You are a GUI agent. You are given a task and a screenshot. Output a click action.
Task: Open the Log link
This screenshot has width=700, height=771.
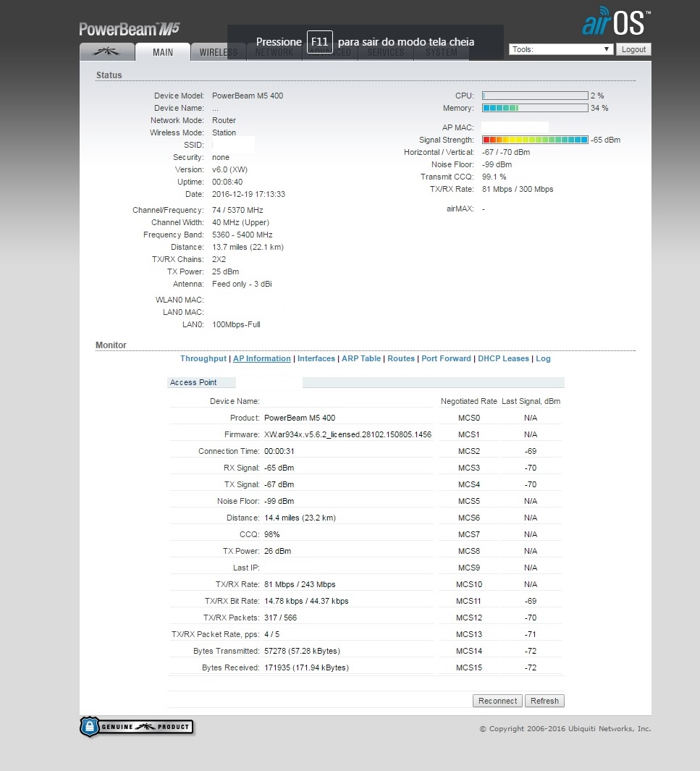(x=543, y=358)
